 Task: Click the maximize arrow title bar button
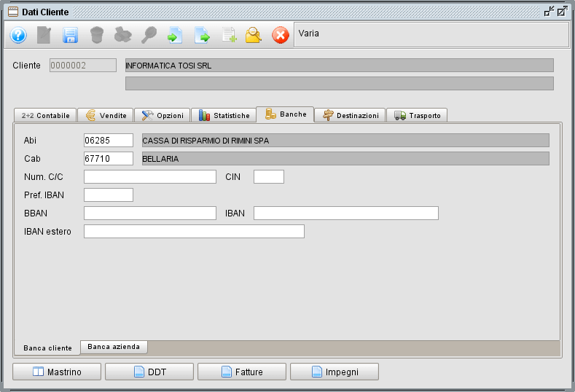pos(562,12)
